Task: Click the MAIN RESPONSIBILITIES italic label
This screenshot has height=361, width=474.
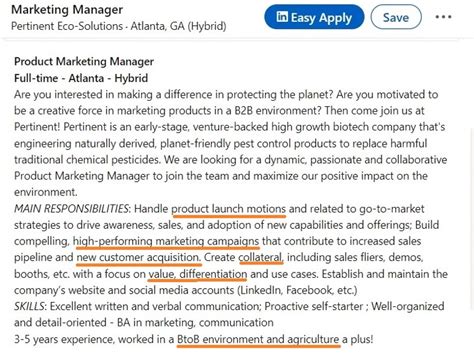Action: (x=71, y=209)
